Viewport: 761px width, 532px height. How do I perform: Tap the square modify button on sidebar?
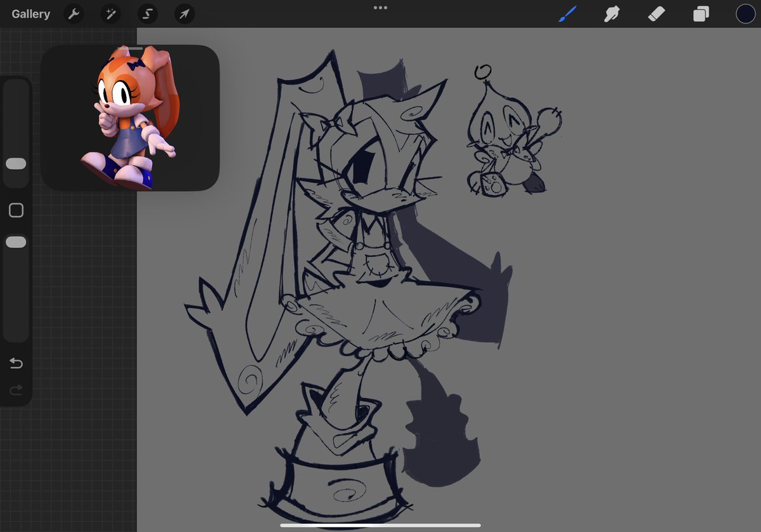pyautogui.click(x=16, y=210)
